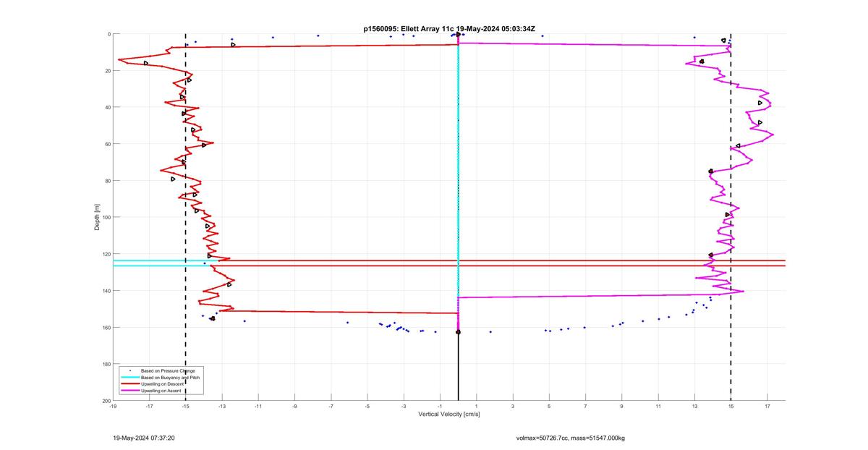
Task: Click the x-axis tick label positive 17
Action: coord(767,407)
